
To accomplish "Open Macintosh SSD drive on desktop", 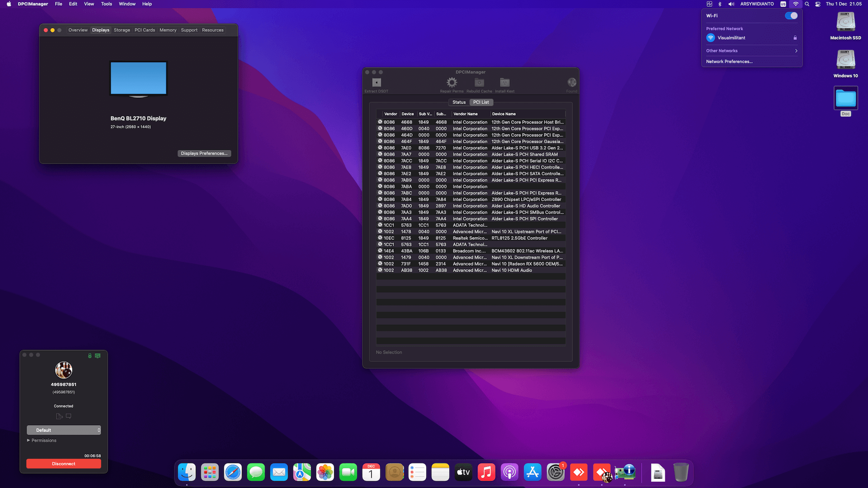I will point(845,22).
